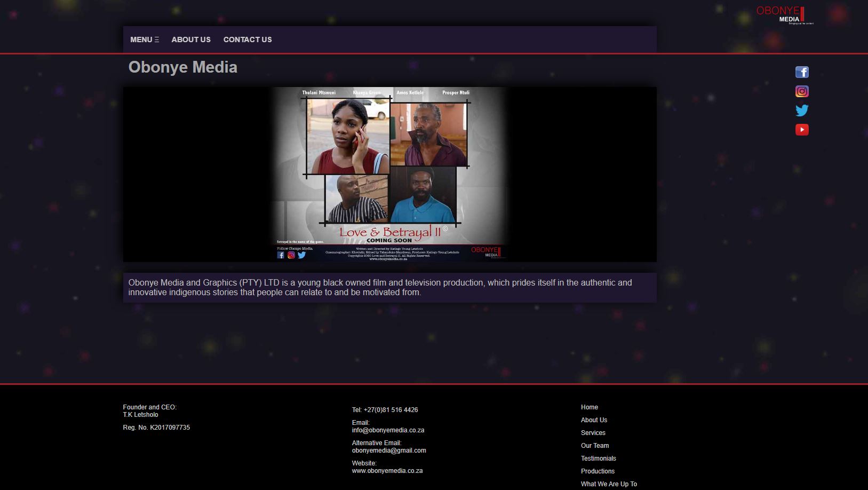
Task: Open www.obonyemedia.co.za footer website link
Action: click(x=387, y=471)
